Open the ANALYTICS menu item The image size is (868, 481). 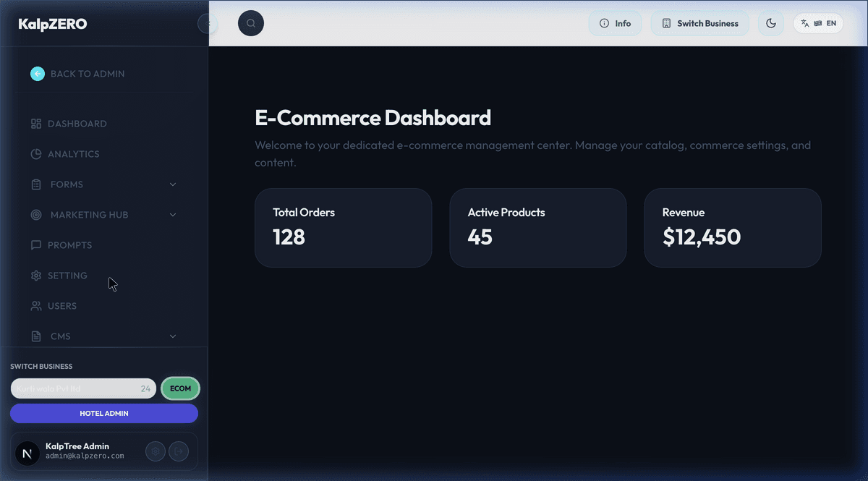(x=74, y=154)
